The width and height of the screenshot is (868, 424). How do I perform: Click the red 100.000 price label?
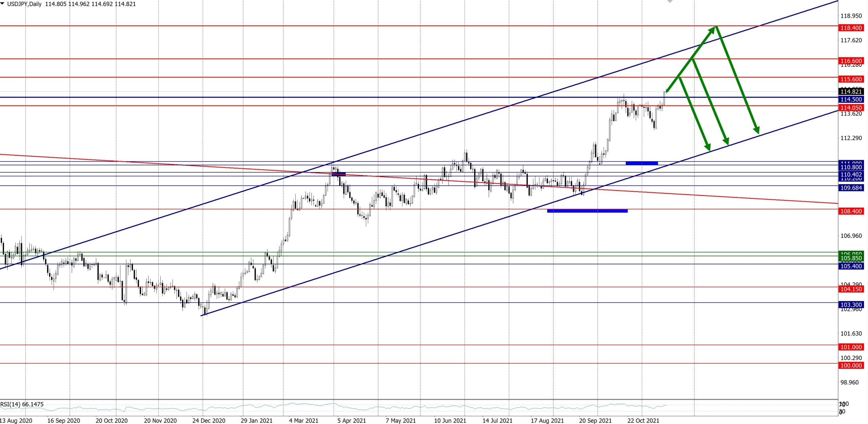click(851, 365)
